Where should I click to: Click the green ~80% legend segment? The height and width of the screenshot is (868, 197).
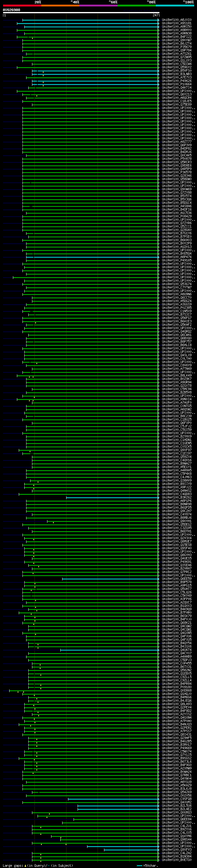point(137,6)
